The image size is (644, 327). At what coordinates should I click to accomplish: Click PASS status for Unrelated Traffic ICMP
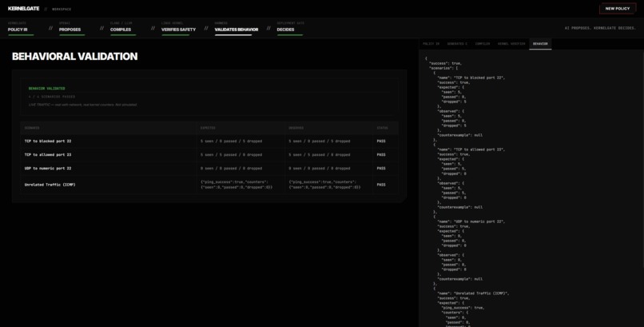[x=381, y=185]
